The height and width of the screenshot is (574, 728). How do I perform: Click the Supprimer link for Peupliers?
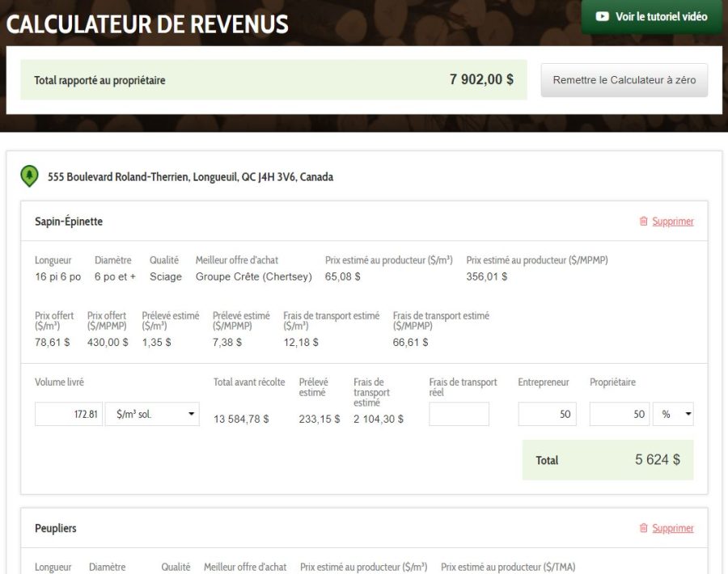(x=673, y=528)
